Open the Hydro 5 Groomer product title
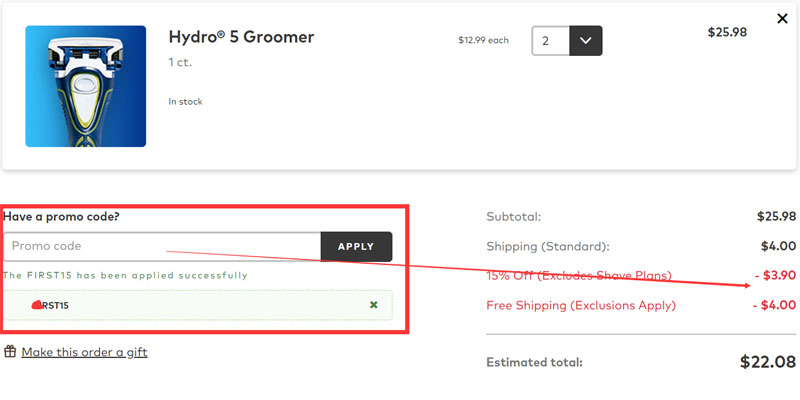 242,37
